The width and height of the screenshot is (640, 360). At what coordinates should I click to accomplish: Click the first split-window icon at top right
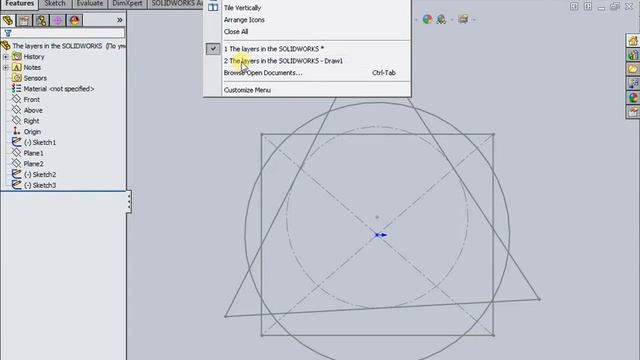[x=574, y=6]
